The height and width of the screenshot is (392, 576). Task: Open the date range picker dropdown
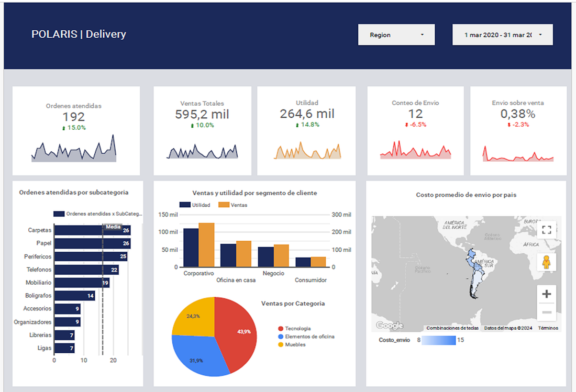(x=503, y=35)
